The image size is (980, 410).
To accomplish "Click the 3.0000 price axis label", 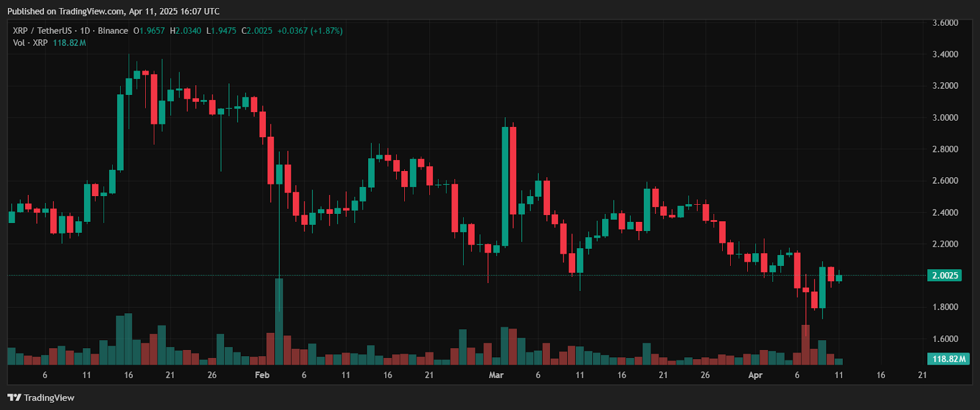I will (945, 118).
